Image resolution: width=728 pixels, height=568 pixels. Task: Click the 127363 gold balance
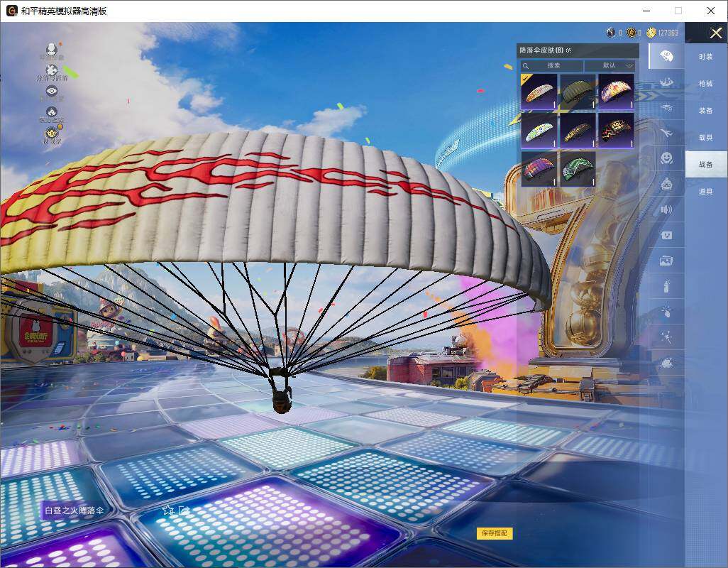click(x=668, y=33)
